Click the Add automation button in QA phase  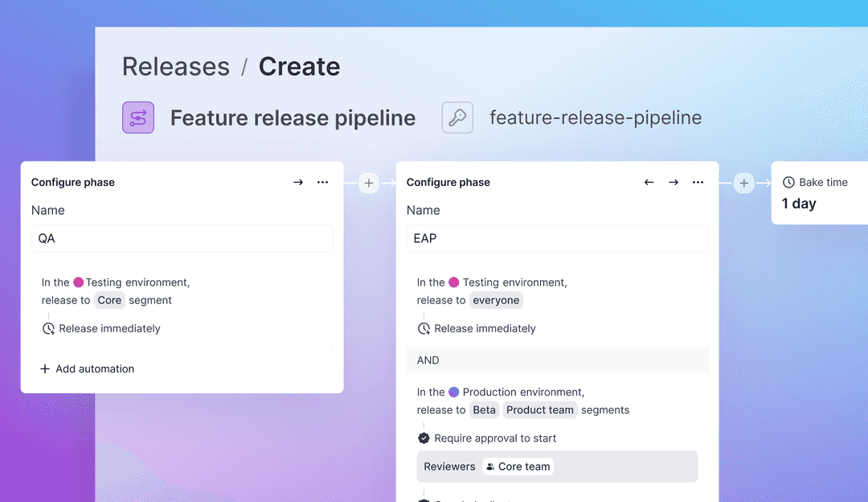[x=87, y=368]
